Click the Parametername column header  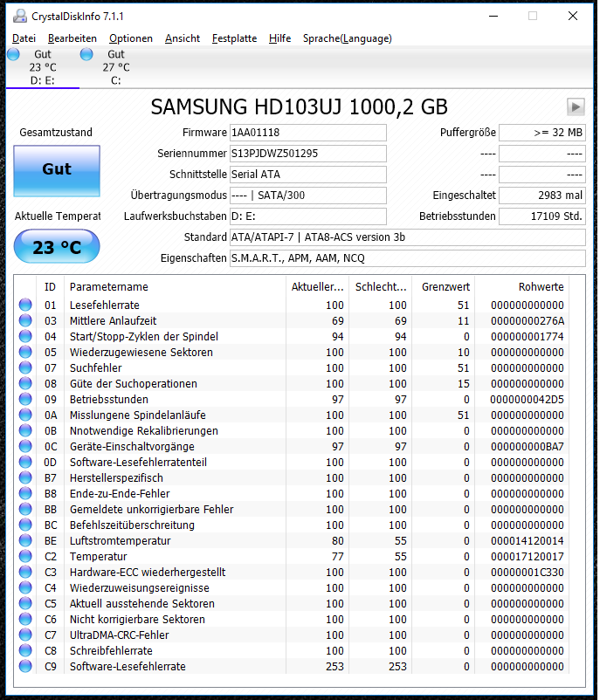(x=176, y=286)
